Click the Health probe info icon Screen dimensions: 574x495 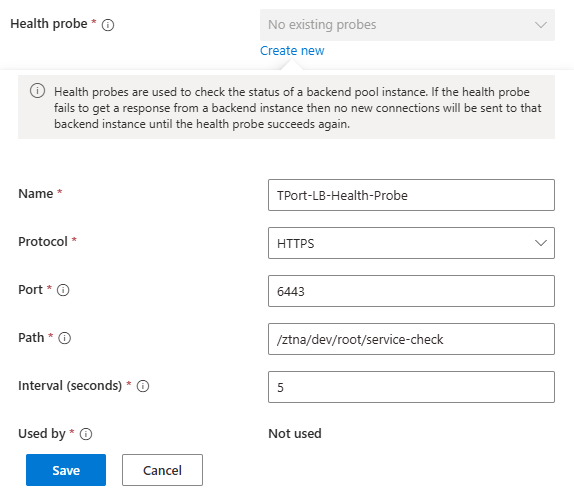coord(108,25)
